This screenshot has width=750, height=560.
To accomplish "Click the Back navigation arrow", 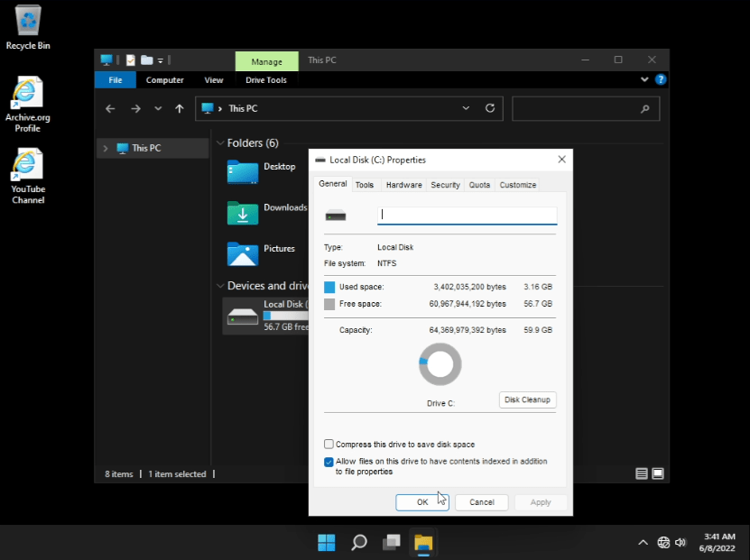I will (x=110, y=108).
